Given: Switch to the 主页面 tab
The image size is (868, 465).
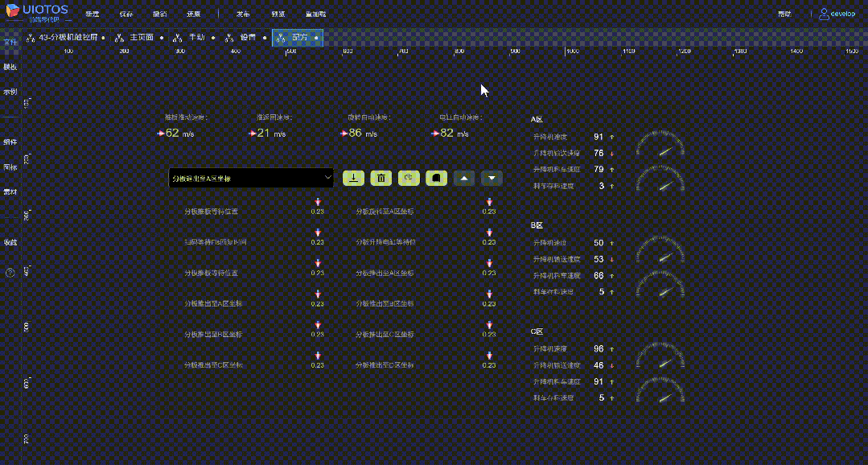Looking at the screenshot, I should 138,38.
